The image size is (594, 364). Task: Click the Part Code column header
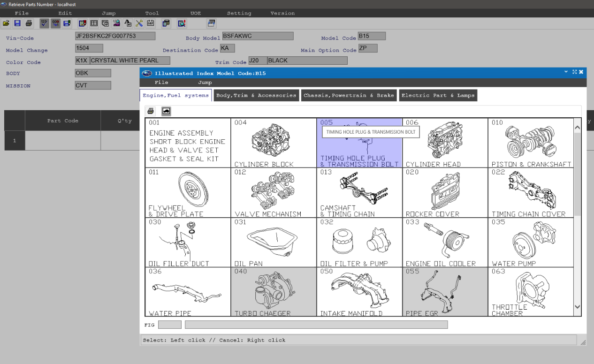point(63,121)
